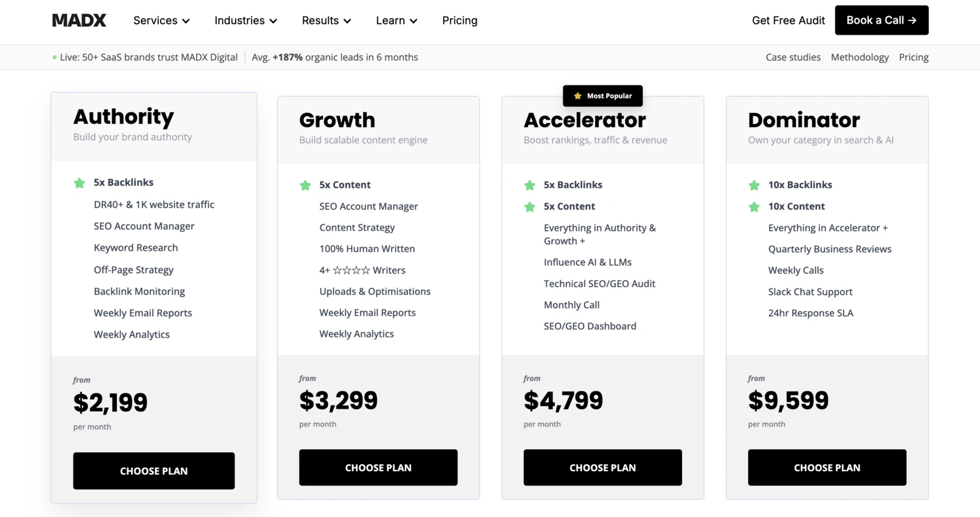Click the Accelerator plan heading
This screenshot has width=980, height=517.
585,120
